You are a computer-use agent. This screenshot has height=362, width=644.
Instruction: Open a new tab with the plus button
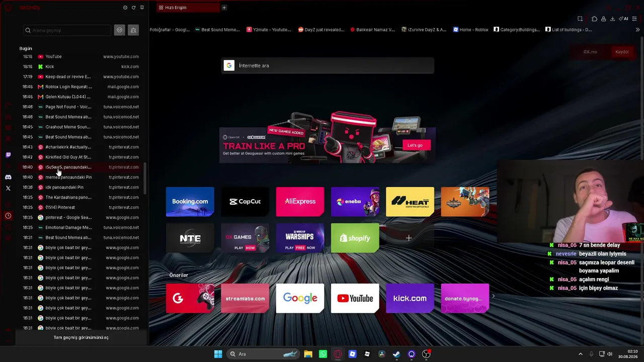[x=224, y=8]
